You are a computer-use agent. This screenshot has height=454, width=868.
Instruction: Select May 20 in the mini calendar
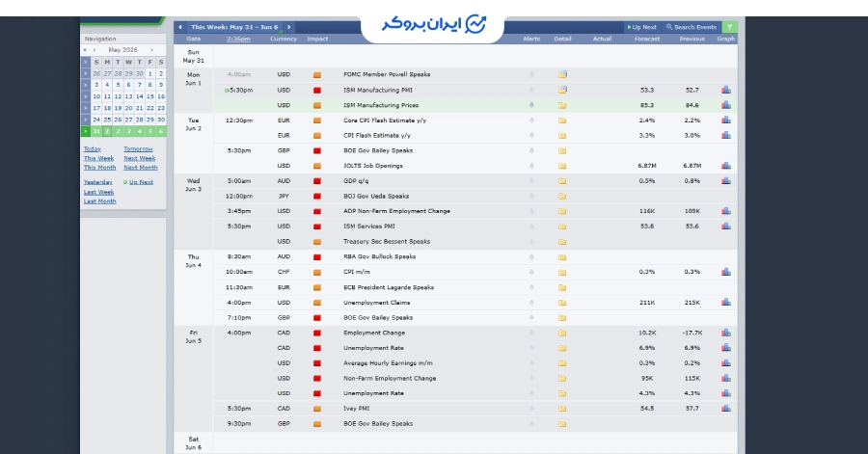click(x=128, y=108)
